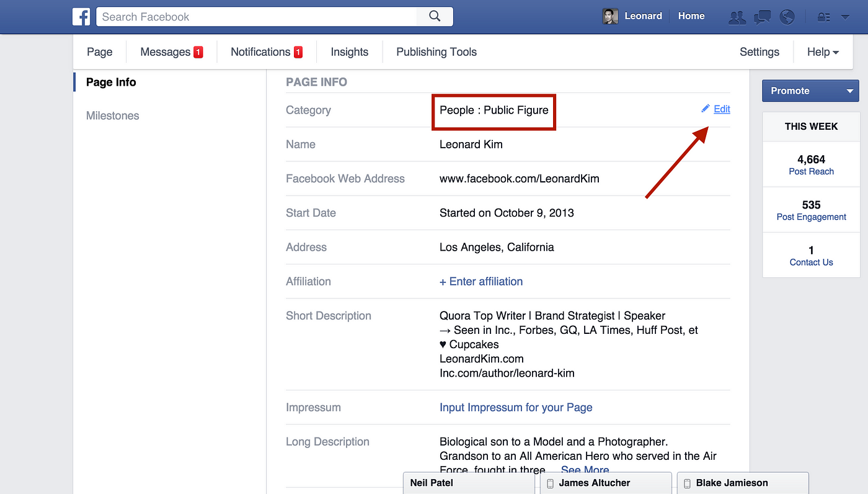
Task: Click the search magnifier button
Action: tap(435, 17)
